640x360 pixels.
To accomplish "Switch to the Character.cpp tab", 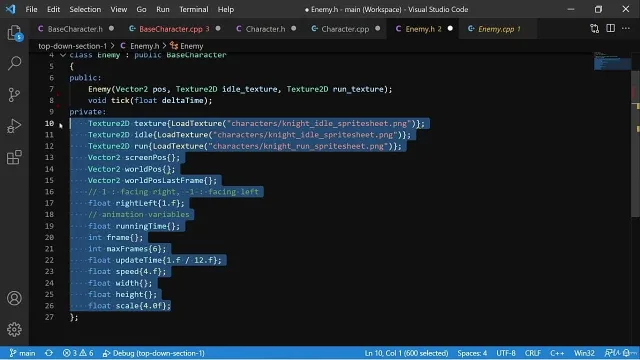I will coord(345,29).
